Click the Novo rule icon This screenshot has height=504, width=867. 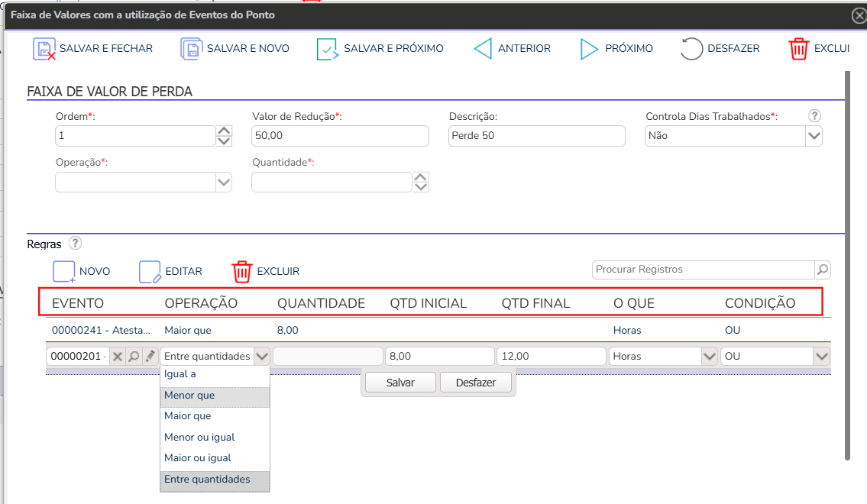tap(63, 271)
